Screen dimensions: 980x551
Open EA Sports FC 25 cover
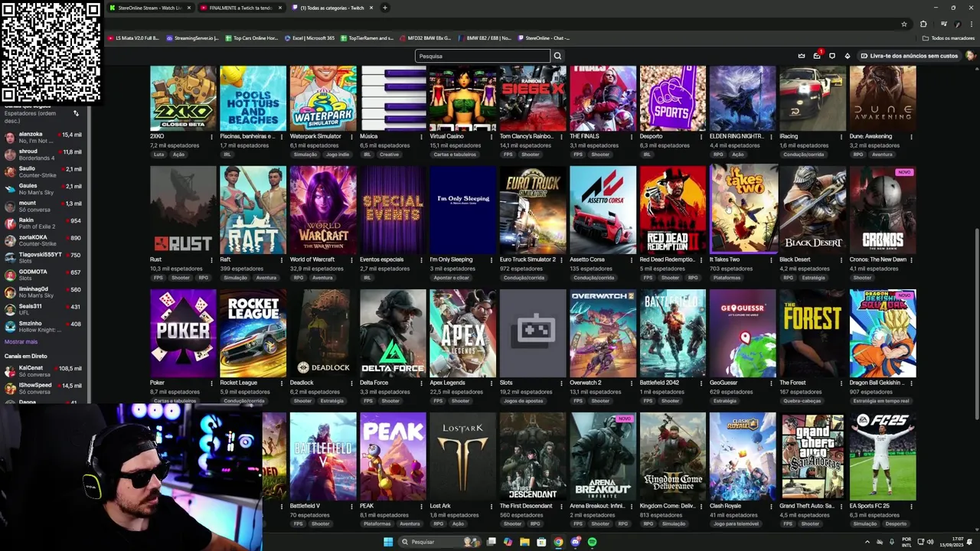coord(883,456)
